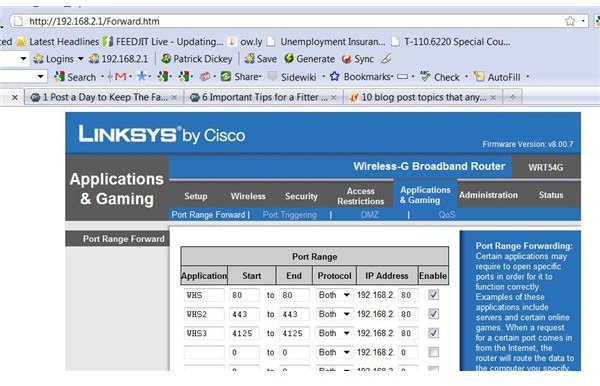Open Unemployment Insurance bookmark
Screen dimensions: 600x386
click(326, 41)
